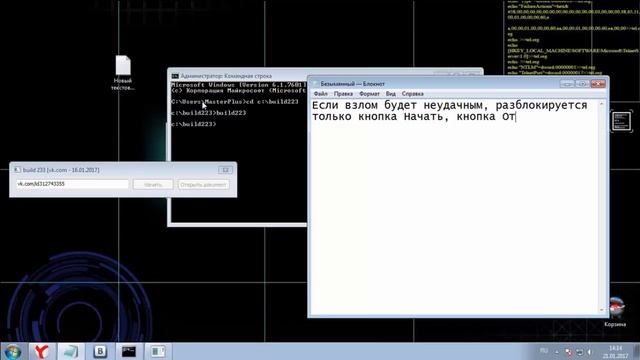Open the volume speaker tray icon
Screen dimensions: 640x360
click(x=589, y=352)
